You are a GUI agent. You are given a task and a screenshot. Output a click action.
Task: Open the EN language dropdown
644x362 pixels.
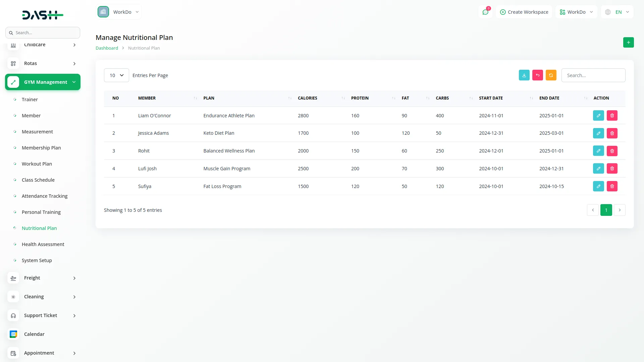pyautogui.click(x=617, y=12)
